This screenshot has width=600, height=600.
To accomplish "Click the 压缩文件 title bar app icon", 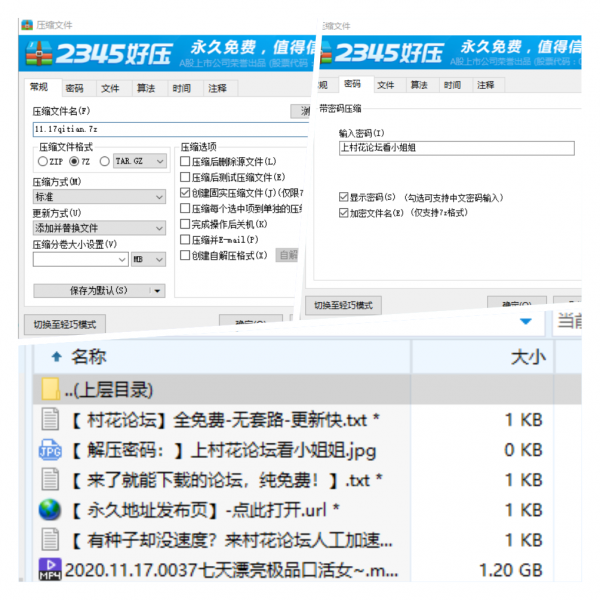I will [x=27, y=23].
